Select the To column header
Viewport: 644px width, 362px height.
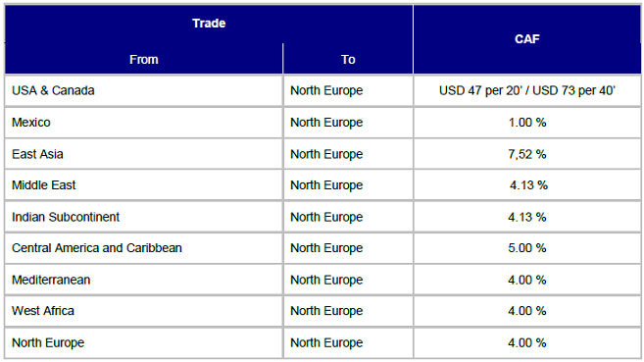pos(348,59)
